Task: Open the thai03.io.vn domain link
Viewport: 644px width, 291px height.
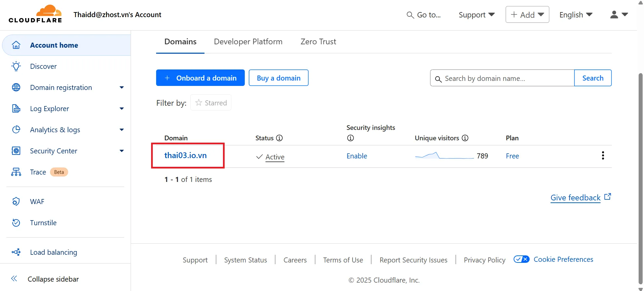Action: (x=185, y=155)
